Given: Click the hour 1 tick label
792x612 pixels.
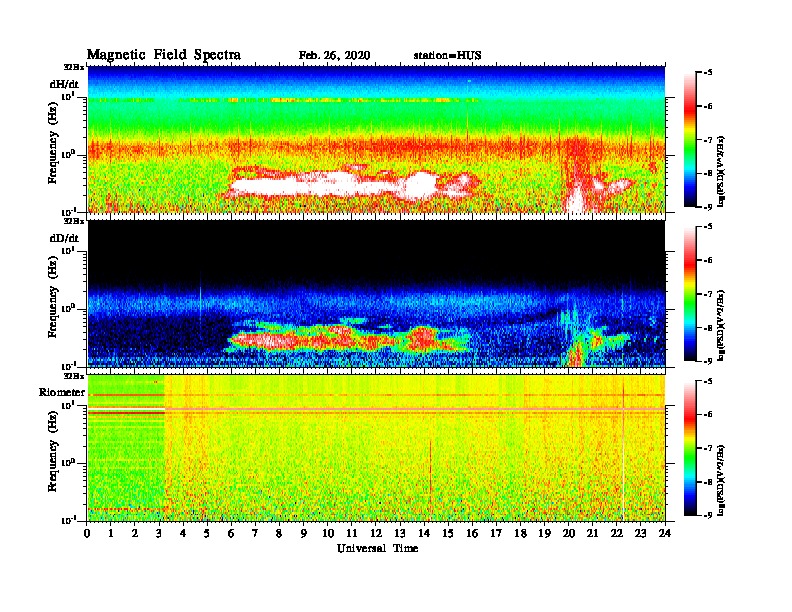Looking at the screenshot, I should (111, 533).
